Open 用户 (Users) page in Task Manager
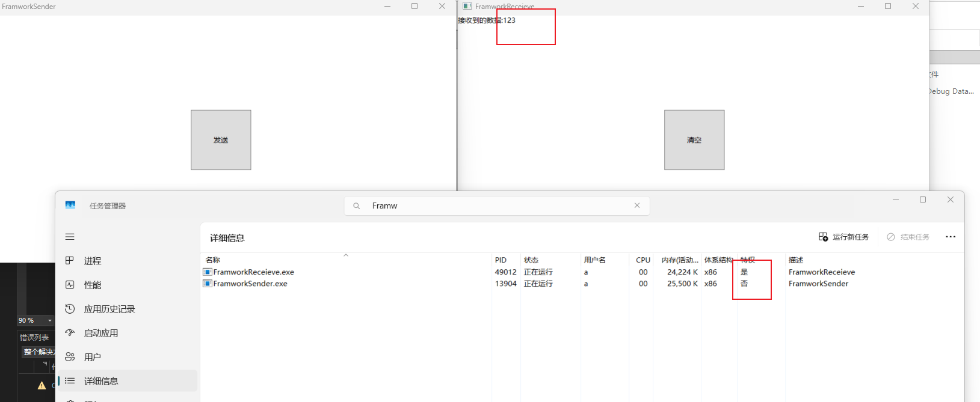This screenshot has height=402, width=980. tap(128, 357)
